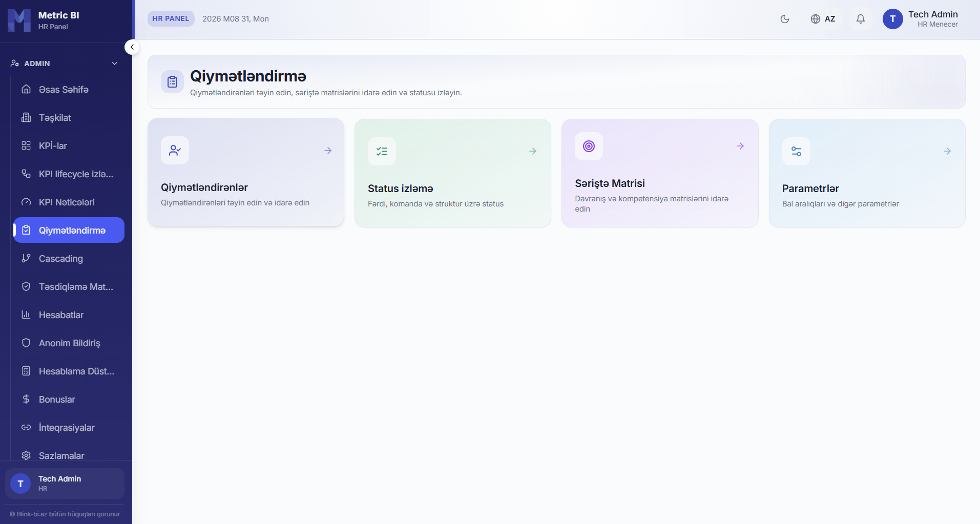This screenshot has height=524, width=980.
Task: Open İnteqrasiyalar link icon
Action: click(x=26, y=427)
